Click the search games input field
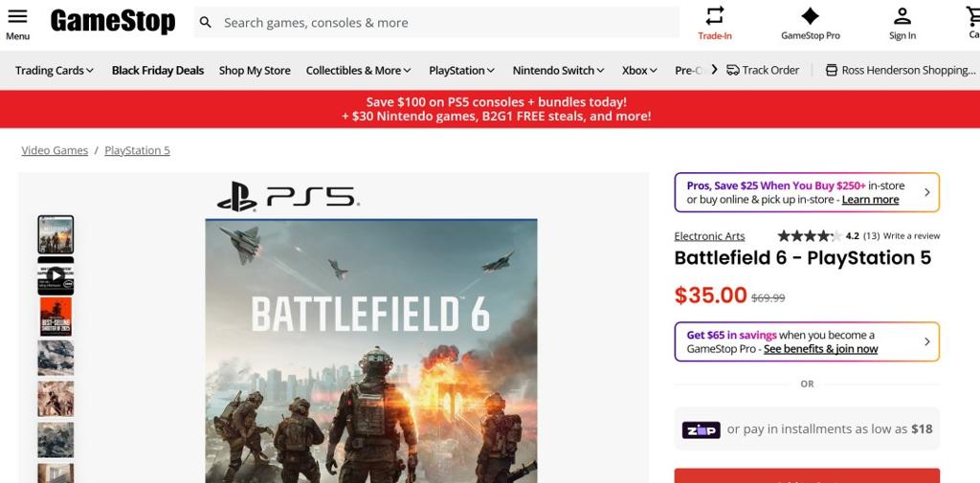Image resolution: width=980 pixels, height=483 pixels. coord(440,22)
